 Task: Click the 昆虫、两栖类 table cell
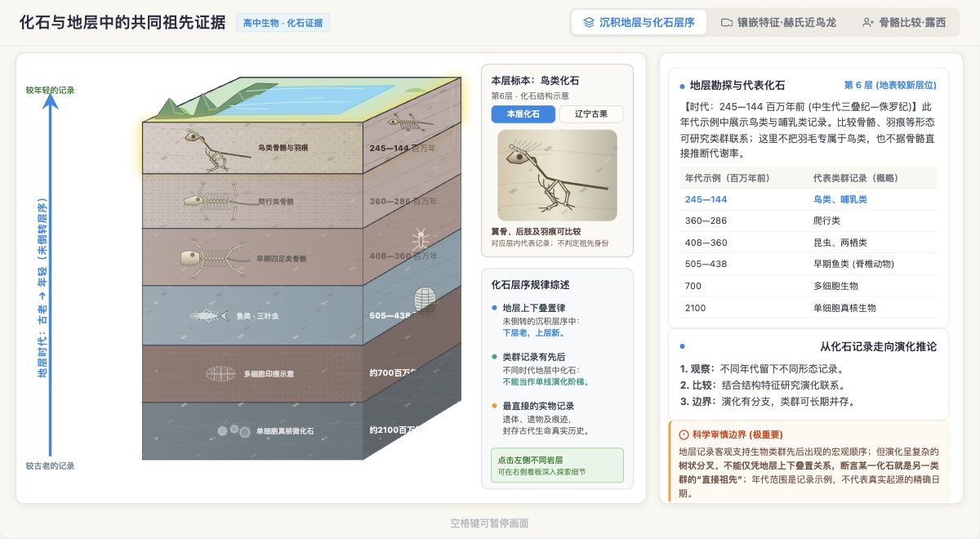point(840,243)
